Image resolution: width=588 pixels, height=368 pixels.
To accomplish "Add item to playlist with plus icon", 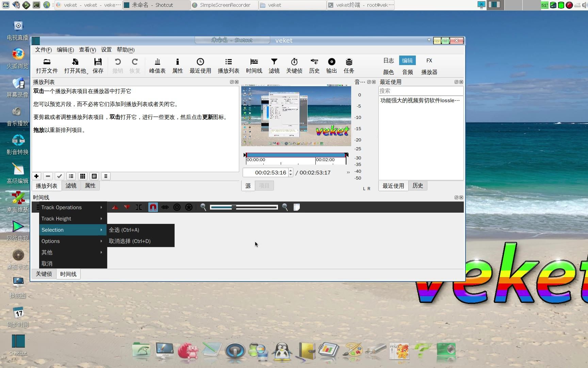I will 36,176.
